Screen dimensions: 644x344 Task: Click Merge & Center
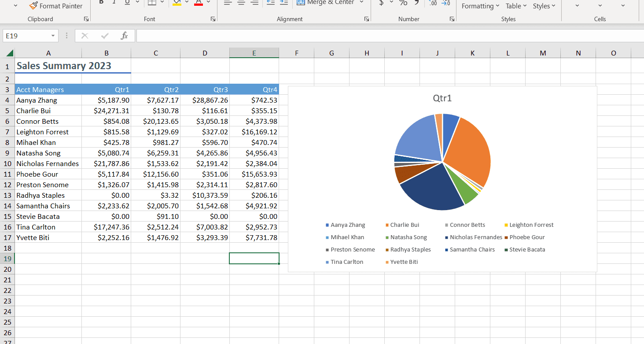(326, 3)
